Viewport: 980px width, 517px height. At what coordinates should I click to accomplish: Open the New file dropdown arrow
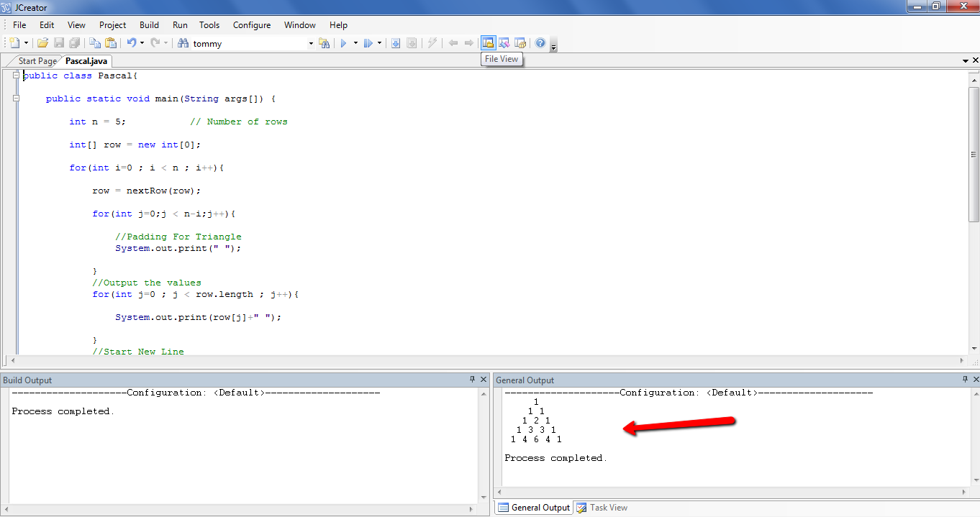click(27, 43)
